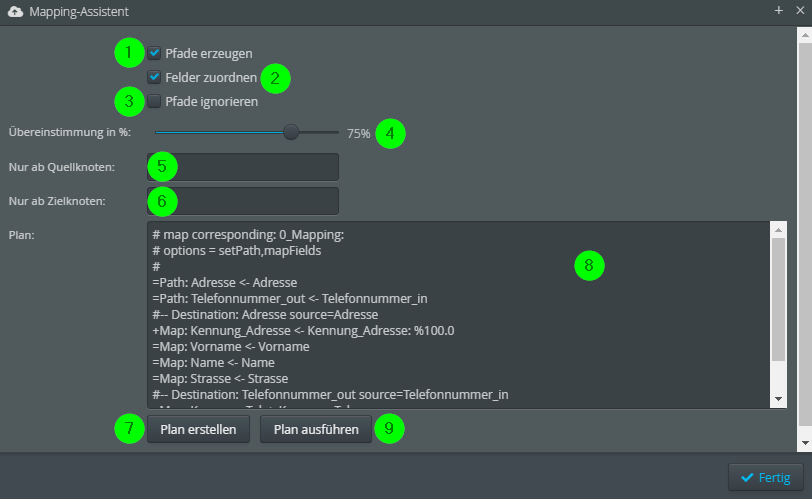
Task: Click the line '#-- Destination: Telefonnummer_out source=Telefonnummer_in'
Action: 330,395
